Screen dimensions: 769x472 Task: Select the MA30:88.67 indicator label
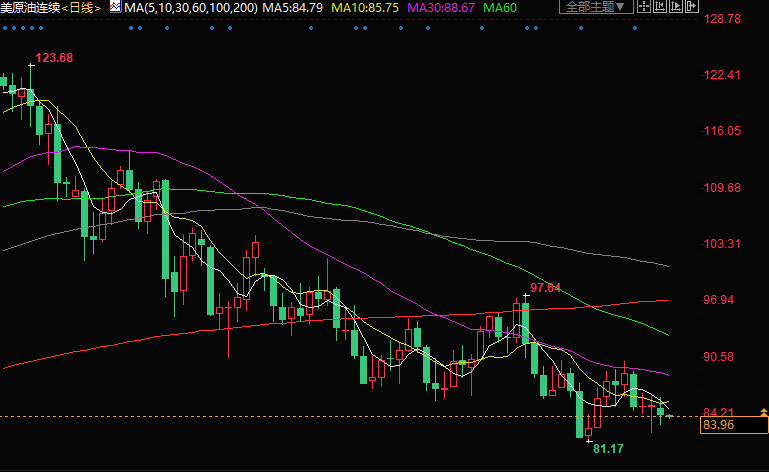(x=446, y=7)
